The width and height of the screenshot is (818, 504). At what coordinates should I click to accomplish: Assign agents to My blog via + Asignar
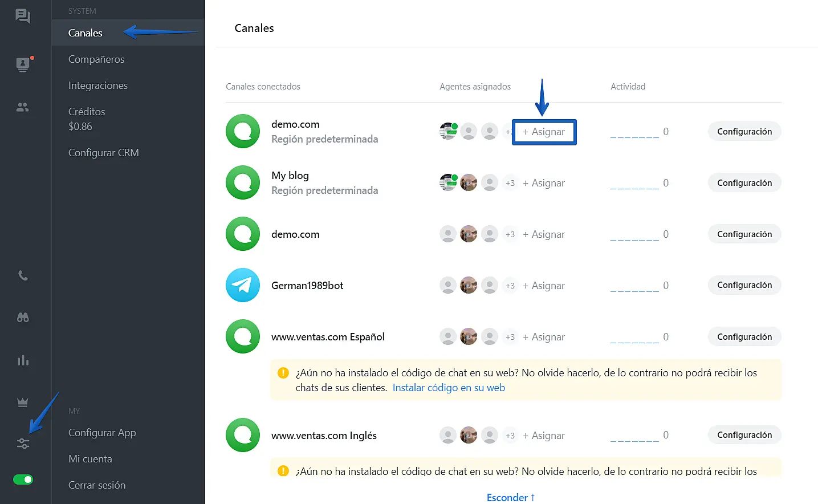[x=544, y=183]
